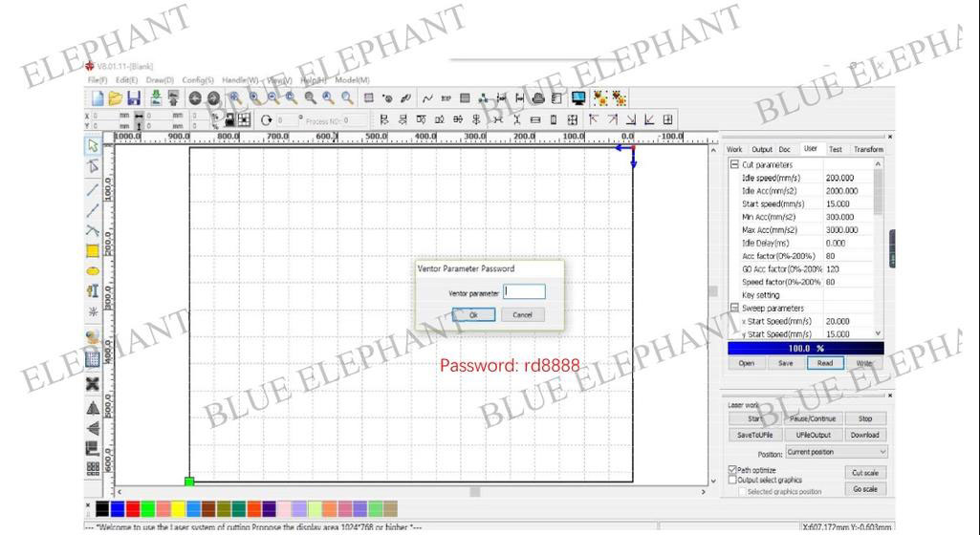The height and width of the screenshot is (535, 980).
Task: Open the File(F) menu
Action: (98, 80)
